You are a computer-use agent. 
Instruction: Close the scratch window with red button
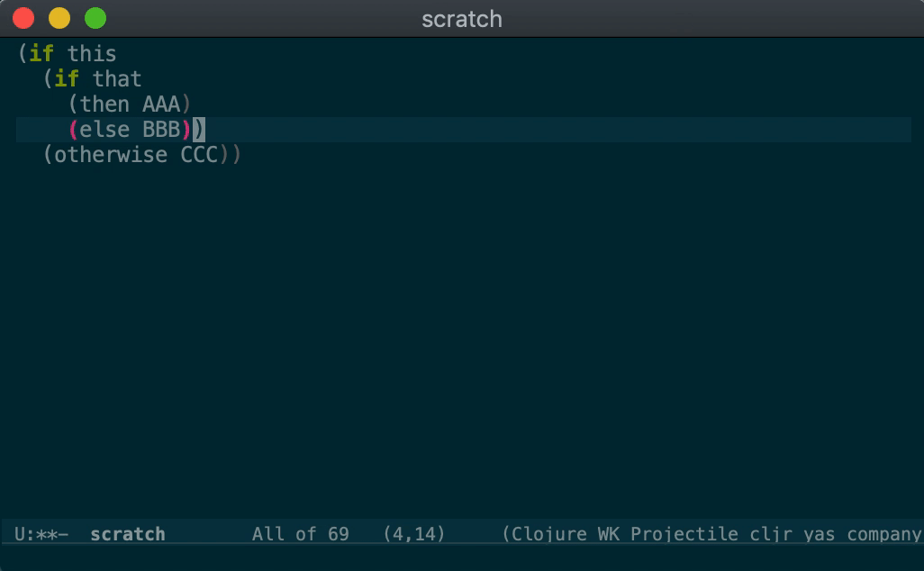(23, 18)
